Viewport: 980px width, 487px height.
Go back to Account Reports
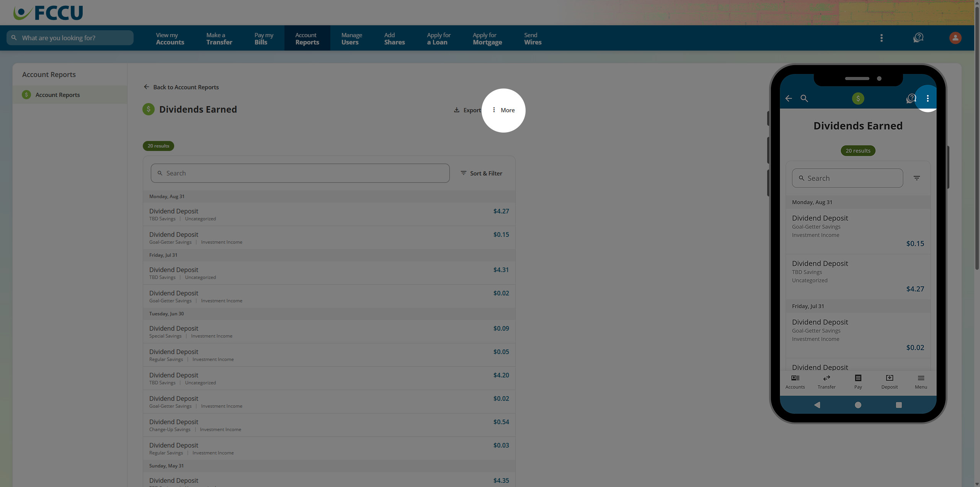pyautogui.click(x=181, y=87)
